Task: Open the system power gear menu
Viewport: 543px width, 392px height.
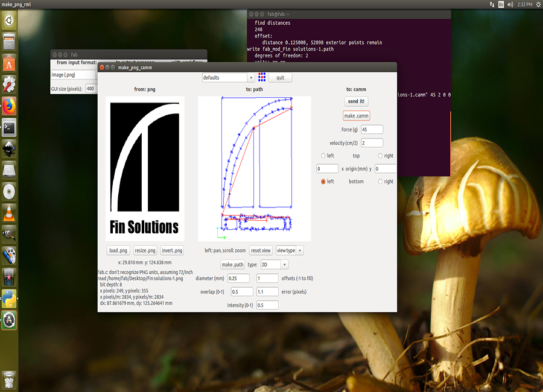Action: point(538,4)
